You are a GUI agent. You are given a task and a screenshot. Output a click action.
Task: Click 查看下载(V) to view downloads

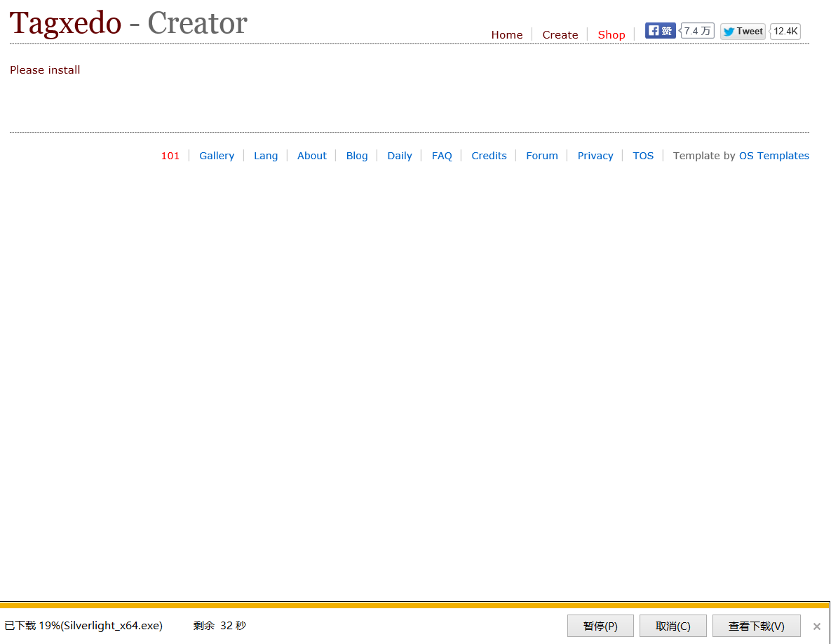756,626
